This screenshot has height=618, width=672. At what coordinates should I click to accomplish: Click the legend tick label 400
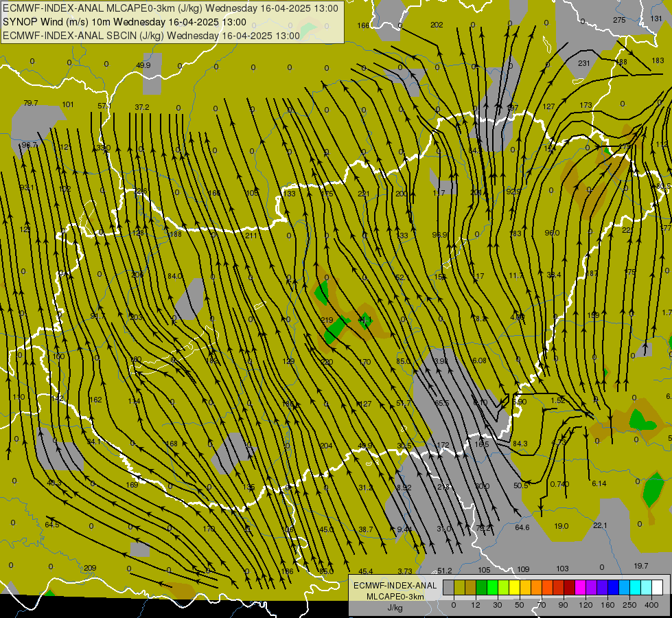coord(651,605)
